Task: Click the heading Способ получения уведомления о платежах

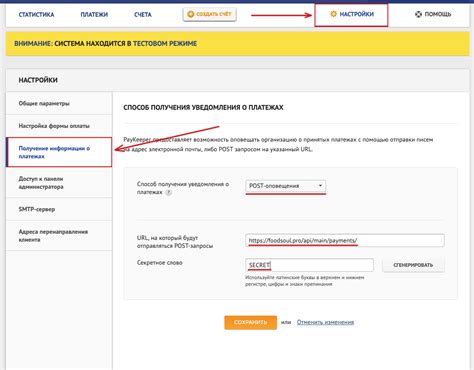Action: point(203,108)
